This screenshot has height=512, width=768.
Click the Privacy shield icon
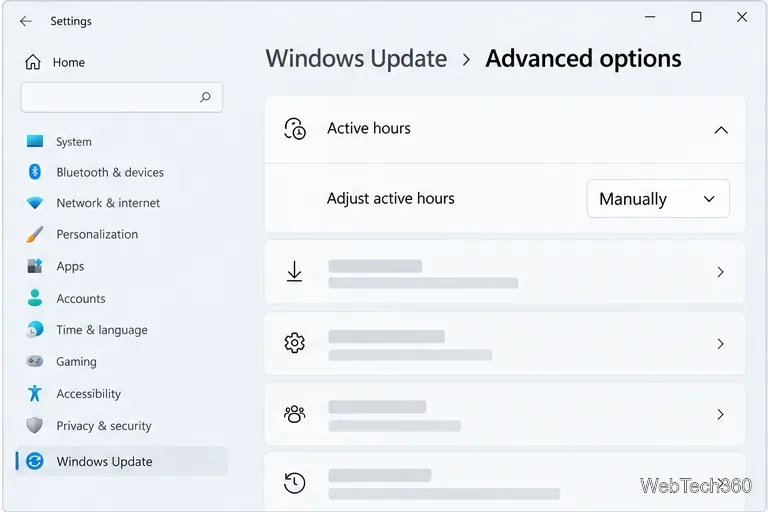(35, 425)
